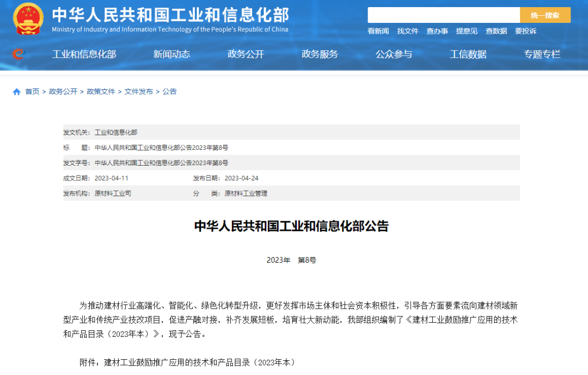
Task: Open the 政务服务 nav menu
Action: [320, 55]
